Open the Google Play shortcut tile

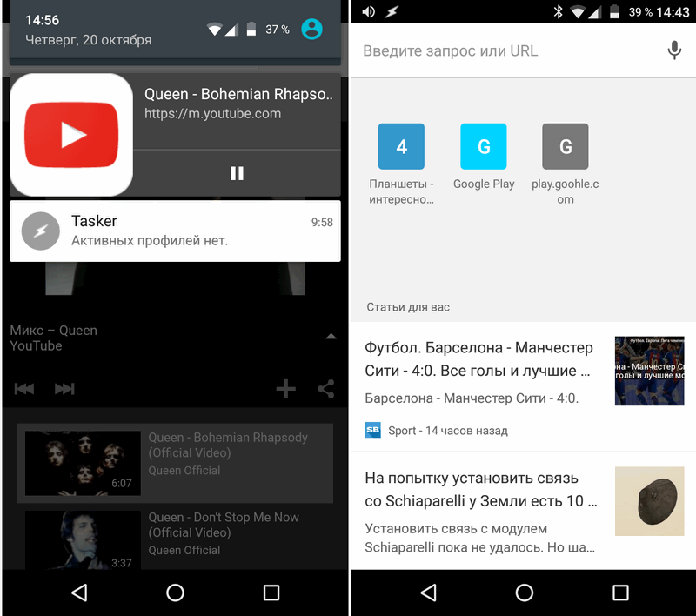[x=484, y=146]
